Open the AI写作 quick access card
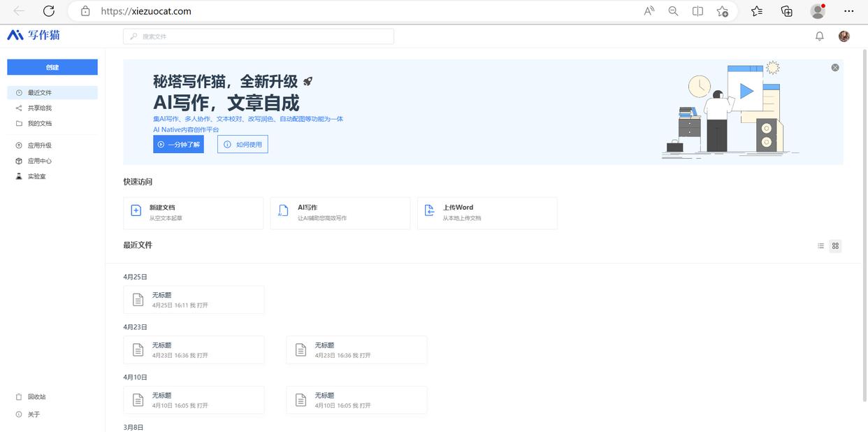The height and width of the screenshot is (432, 868). tap(340, 213)
